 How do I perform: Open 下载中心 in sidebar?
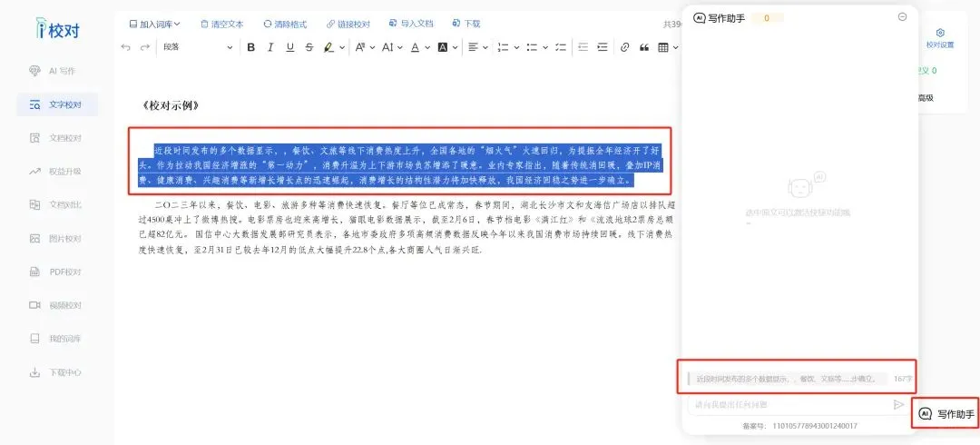point(56,372)
